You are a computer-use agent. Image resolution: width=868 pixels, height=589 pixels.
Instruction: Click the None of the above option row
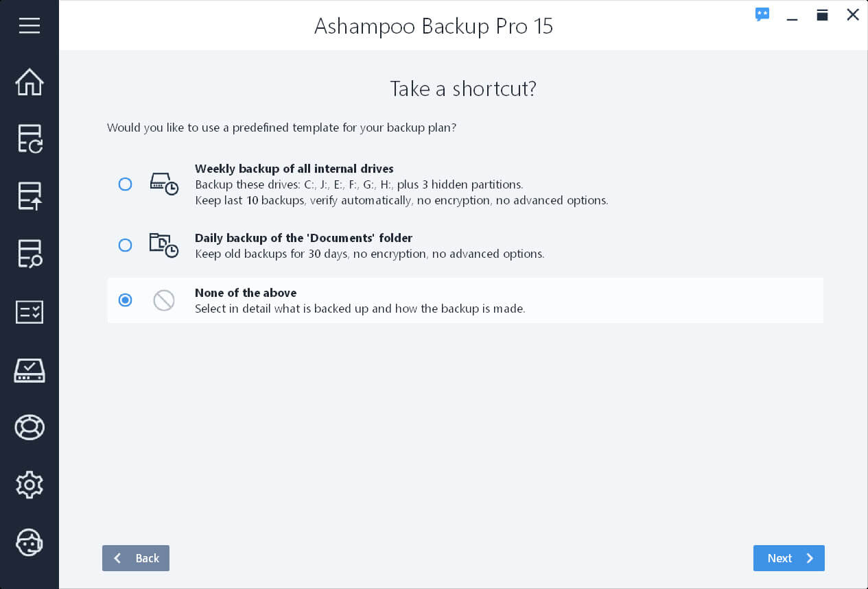coord(465,300)
